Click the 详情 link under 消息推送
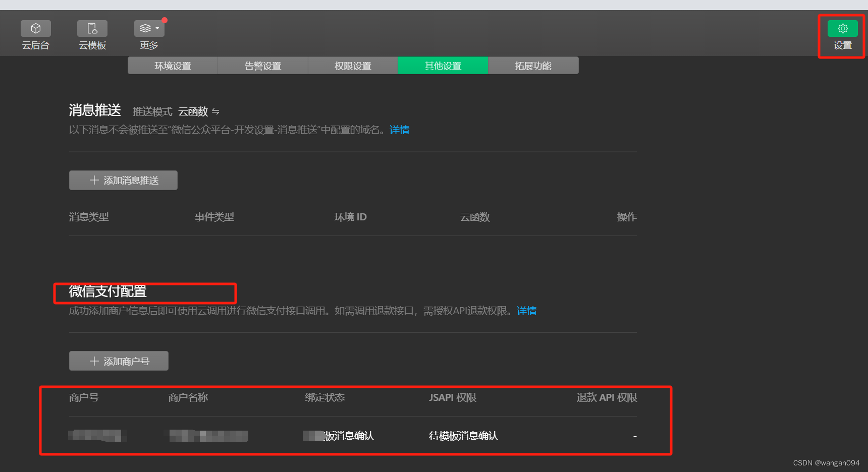The image size is (868, 472). [399, 130]
